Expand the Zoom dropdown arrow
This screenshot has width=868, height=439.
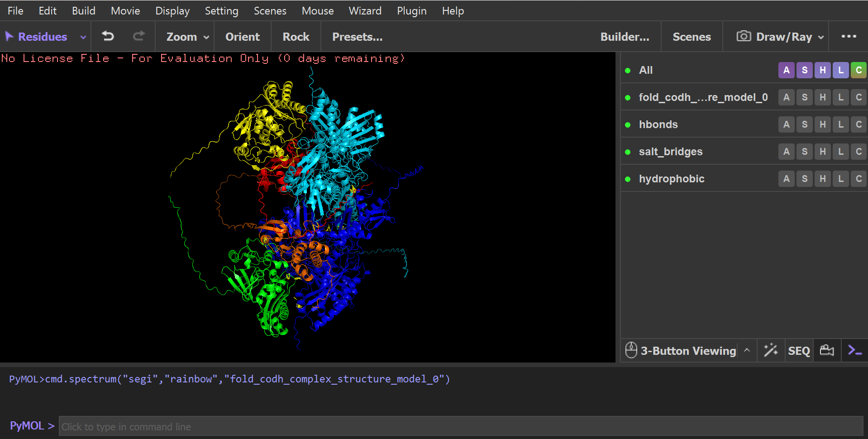[206, 37]
